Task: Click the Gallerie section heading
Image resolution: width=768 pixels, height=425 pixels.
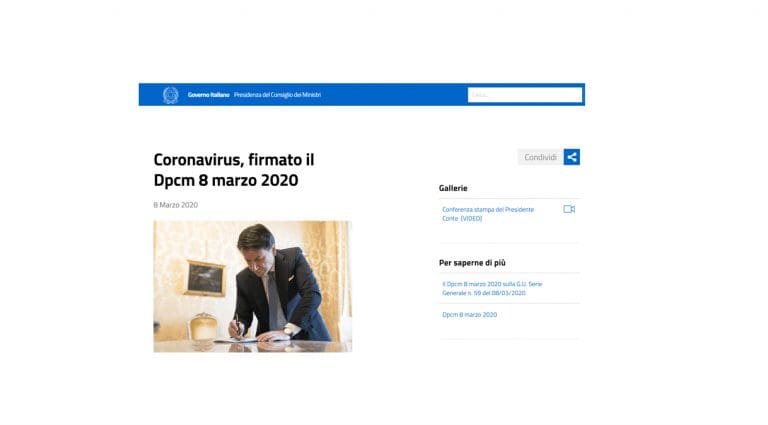Action: pos(453,188)
